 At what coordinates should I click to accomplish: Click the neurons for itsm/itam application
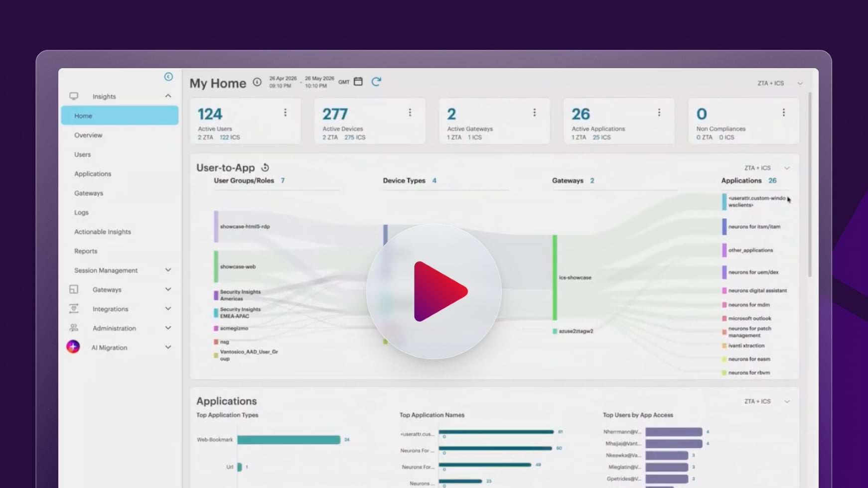tap(754, 227)
